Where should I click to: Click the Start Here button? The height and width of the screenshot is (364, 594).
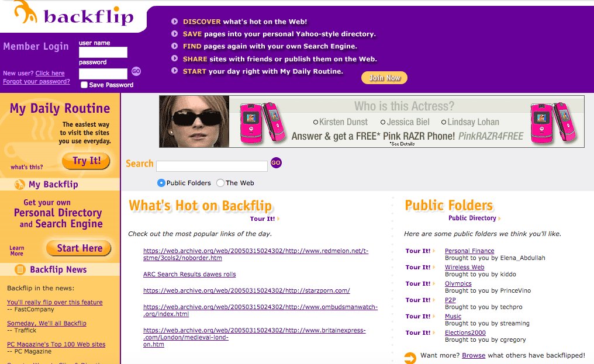(79, 248)
